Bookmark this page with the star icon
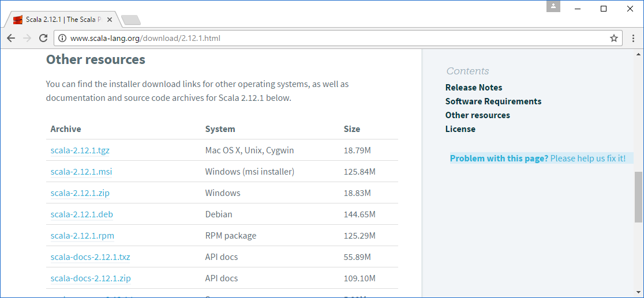This screenshot has width=644, height=298. pyautogui.click(x=613, y=38)
